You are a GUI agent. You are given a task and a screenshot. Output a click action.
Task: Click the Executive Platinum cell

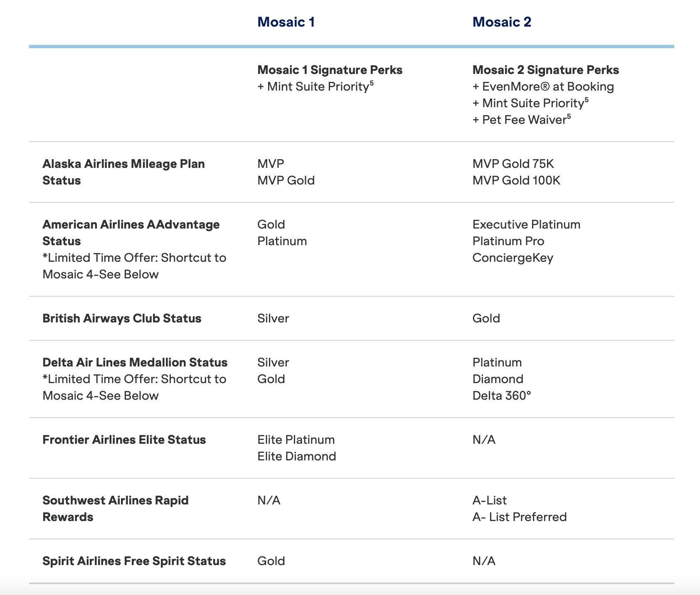click(526, 224)
